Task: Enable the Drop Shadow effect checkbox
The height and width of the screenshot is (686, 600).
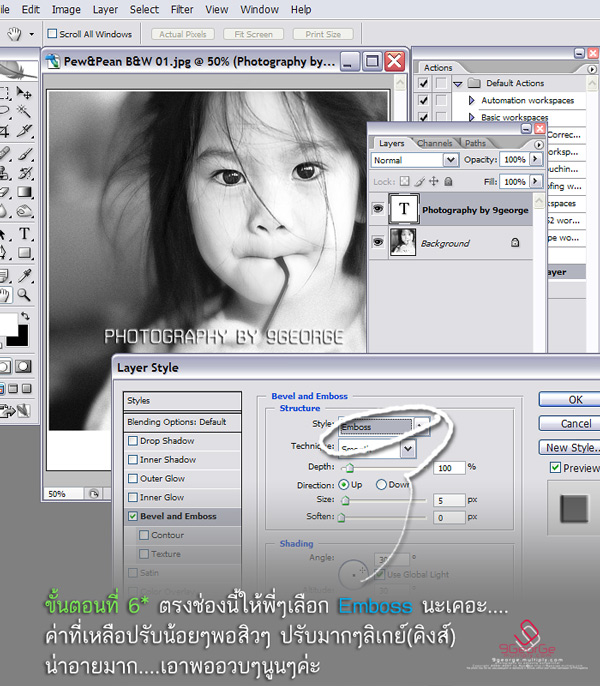Action: tap(133, 441)
